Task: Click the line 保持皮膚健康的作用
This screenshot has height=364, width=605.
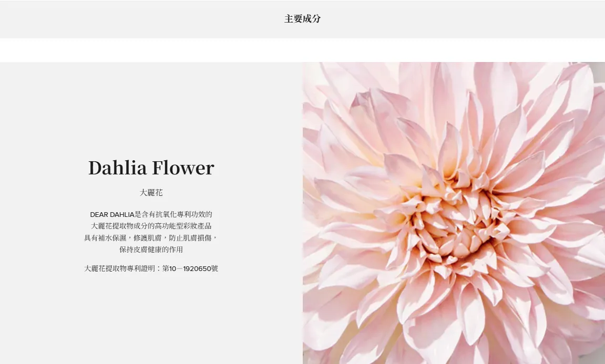Action: tap(151, 249)
